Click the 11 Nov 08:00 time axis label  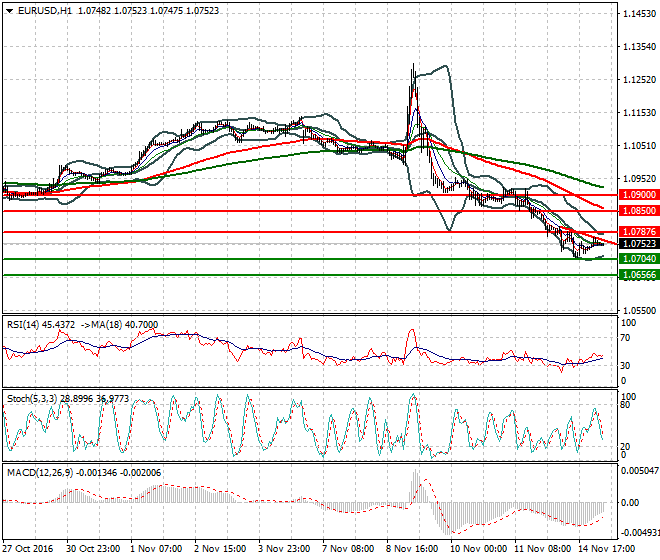pos(543,549)
